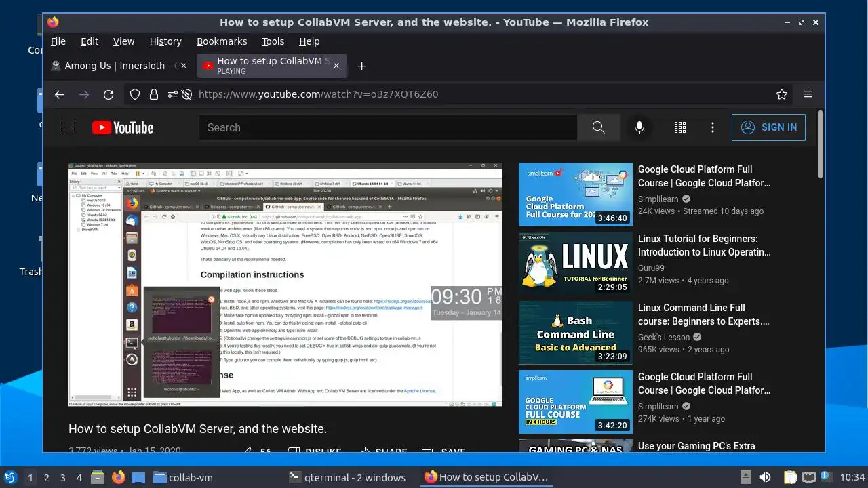
Task: Switch to collab-vm taskbar window
Action: (x=183, y=477)
